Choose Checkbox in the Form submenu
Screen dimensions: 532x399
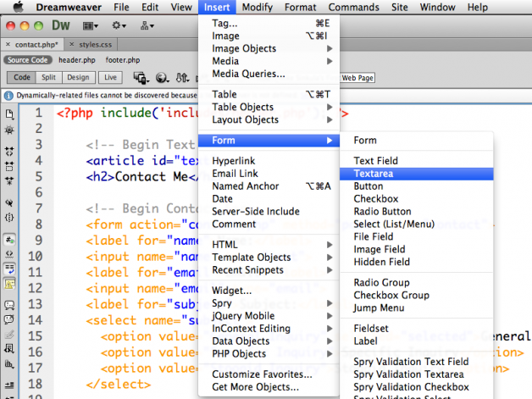[416, 199]
